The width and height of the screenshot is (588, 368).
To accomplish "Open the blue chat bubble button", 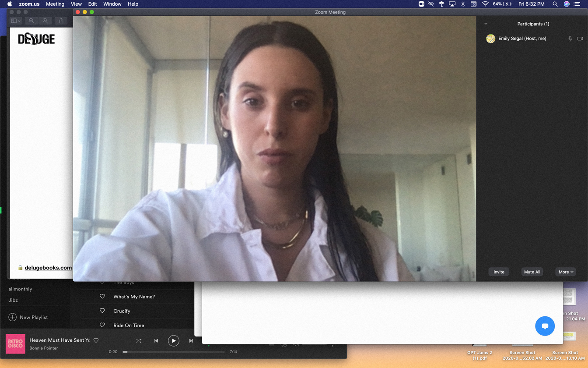I will point(545,326).
